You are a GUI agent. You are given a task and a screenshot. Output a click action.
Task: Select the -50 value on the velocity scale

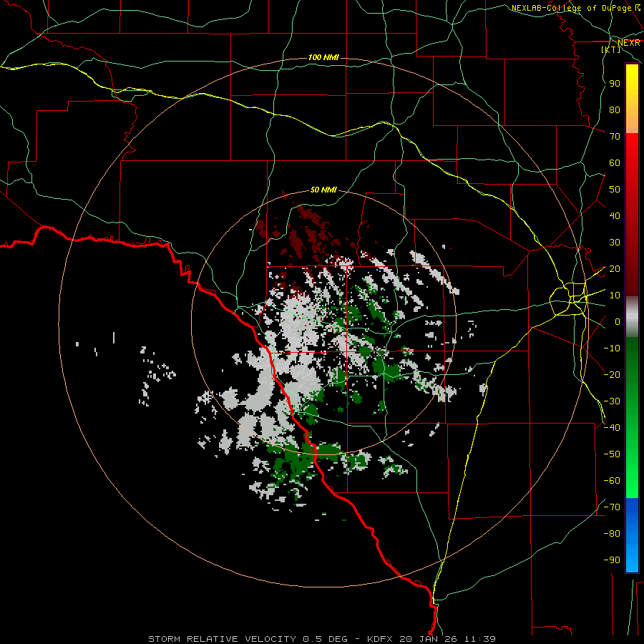click(612, 454)
